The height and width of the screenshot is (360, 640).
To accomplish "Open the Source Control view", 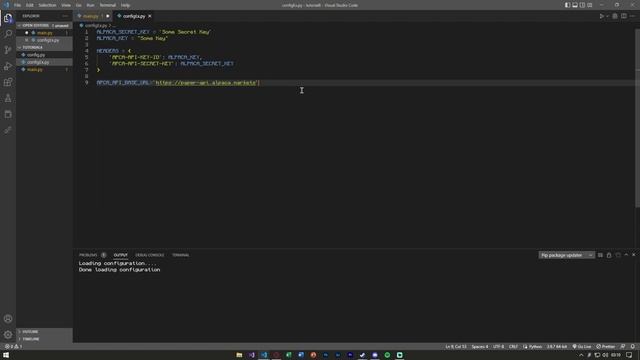I will pos(8,50).
